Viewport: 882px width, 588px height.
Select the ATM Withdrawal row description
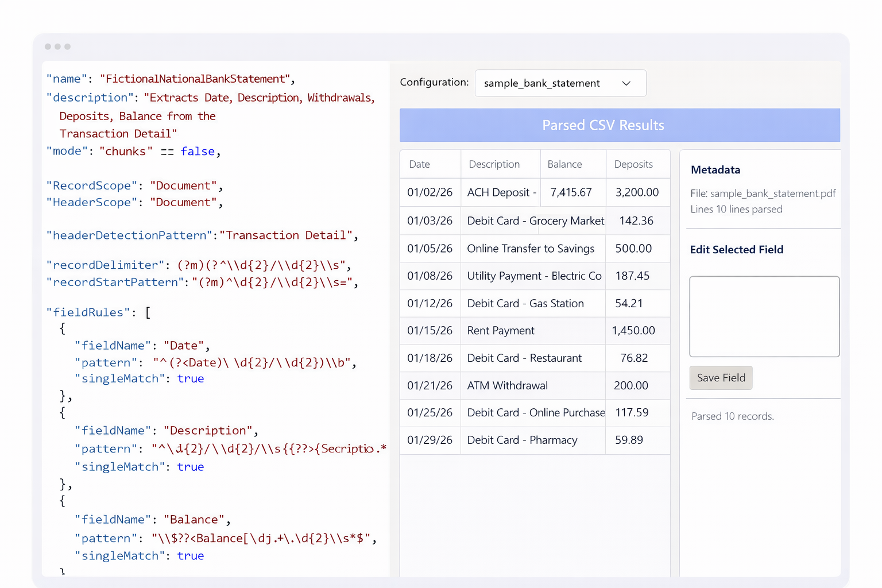[508, 386]
